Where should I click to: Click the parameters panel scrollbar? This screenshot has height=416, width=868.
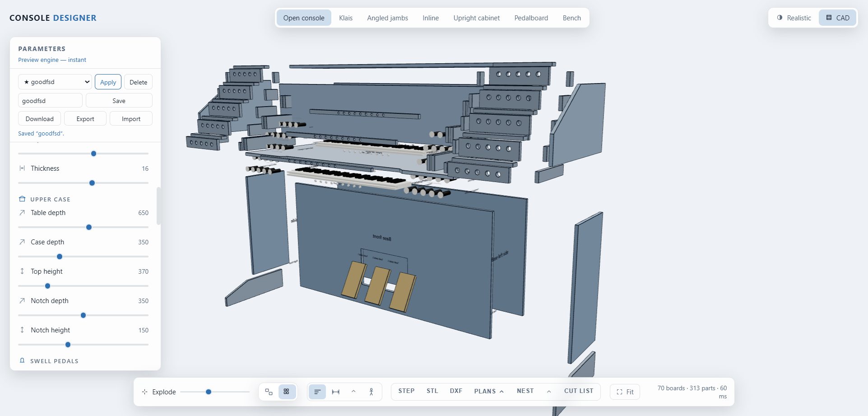(x=158, y=206)
